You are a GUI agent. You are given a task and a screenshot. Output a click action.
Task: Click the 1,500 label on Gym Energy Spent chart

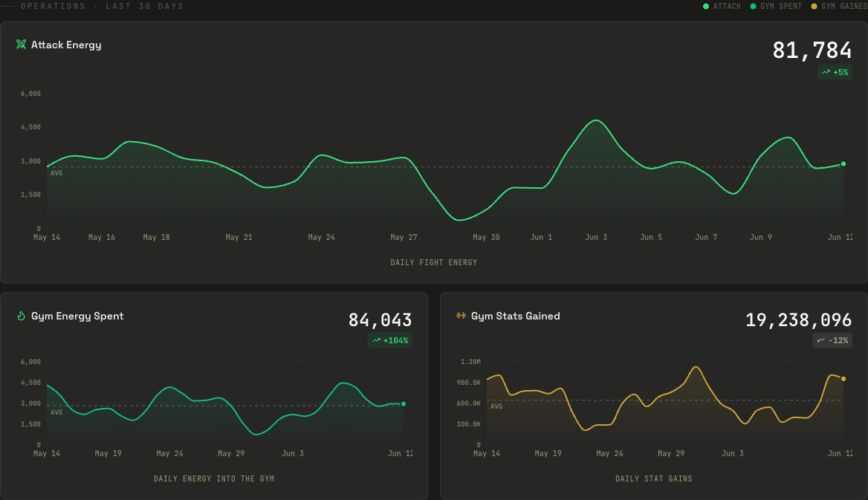click(30, 424)
